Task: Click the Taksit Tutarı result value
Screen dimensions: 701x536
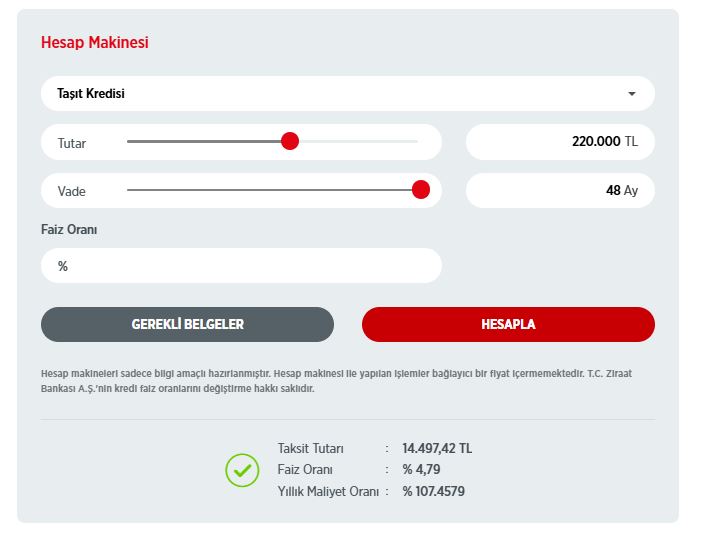Action: click(x=437, y=448)
